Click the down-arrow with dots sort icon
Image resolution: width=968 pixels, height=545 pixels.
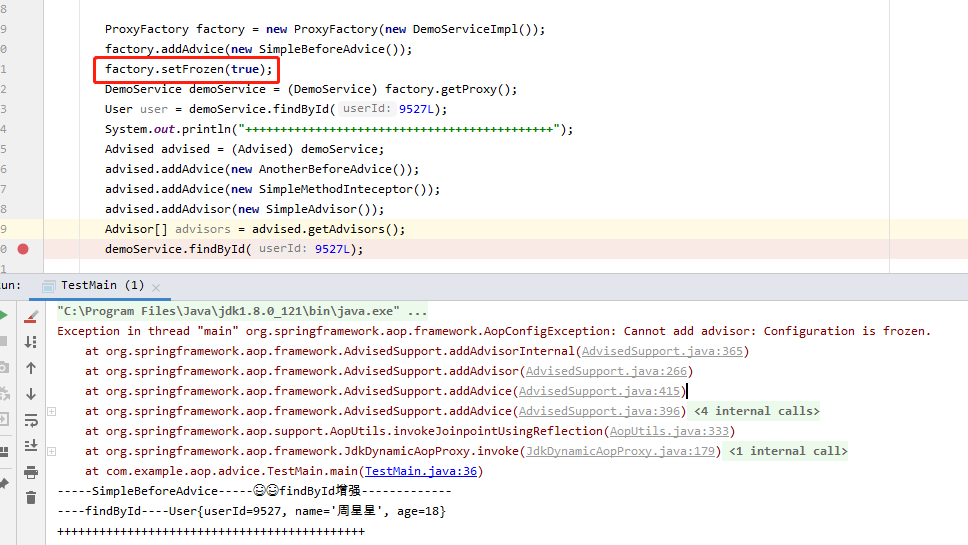(31, 342)
